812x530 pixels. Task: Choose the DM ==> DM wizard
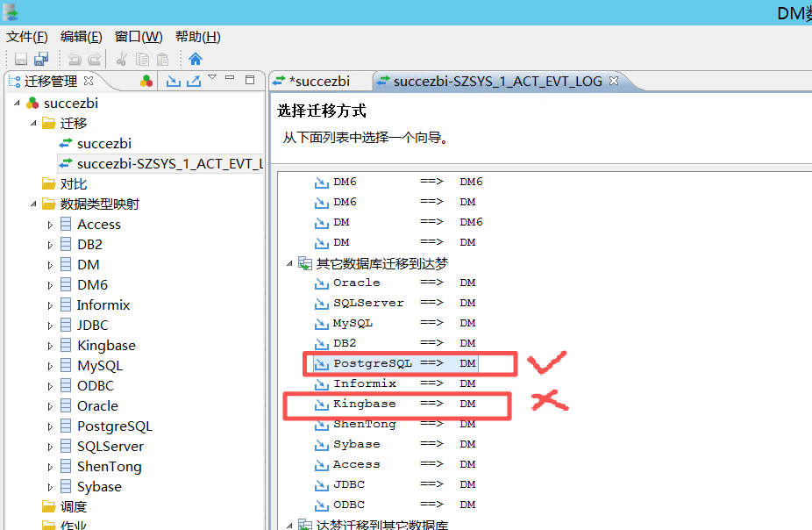tap(395, 242)
